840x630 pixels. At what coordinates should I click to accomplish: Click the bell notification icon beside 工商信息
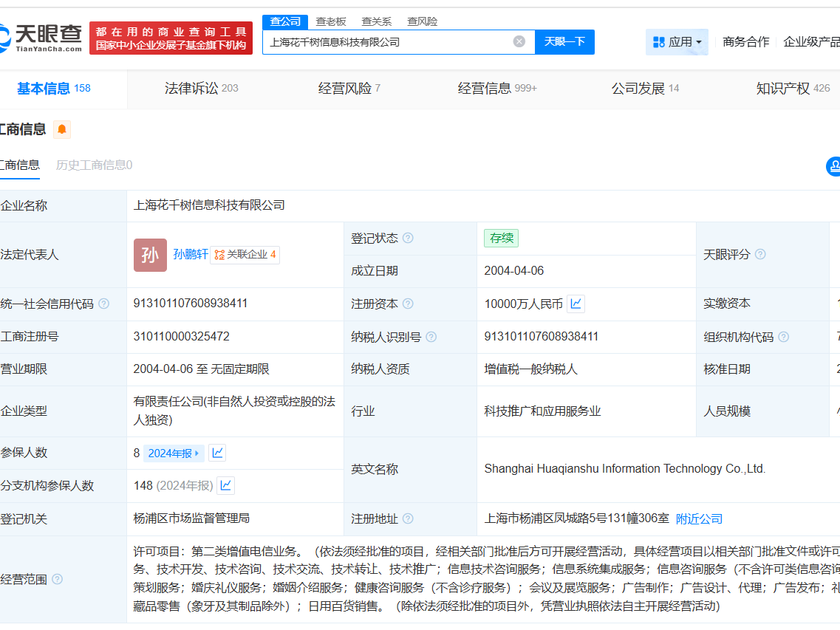tap(62, 129)
